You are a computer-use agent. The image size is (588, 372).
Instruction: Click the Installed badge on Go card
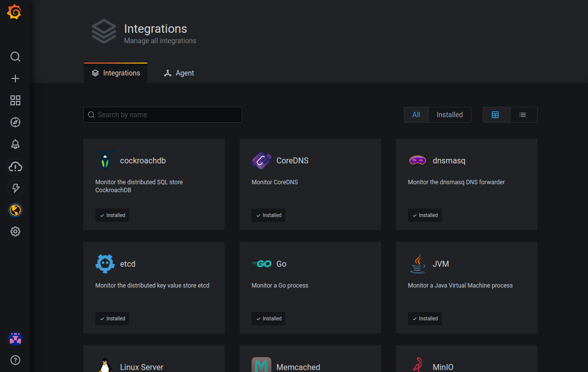pyautogui.click(x=268, y=318)
